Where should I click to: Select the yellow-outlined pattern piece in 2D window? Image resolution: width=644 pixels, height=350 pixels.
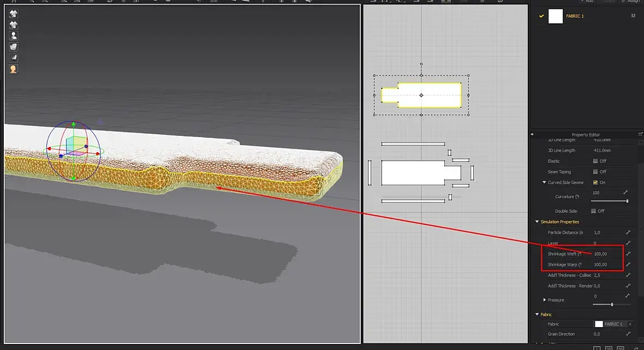[421, 96]
